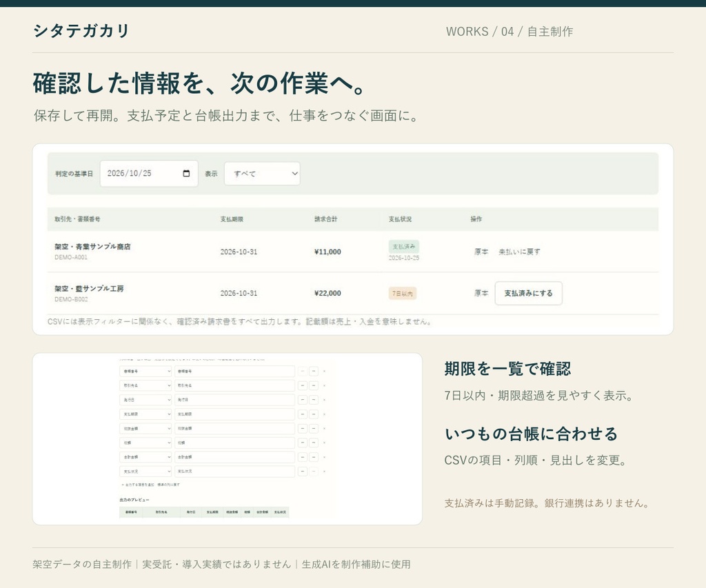Click the first reorder button on the 支払状況 row
Screen dimensions: 706x588
pos(303,472)
